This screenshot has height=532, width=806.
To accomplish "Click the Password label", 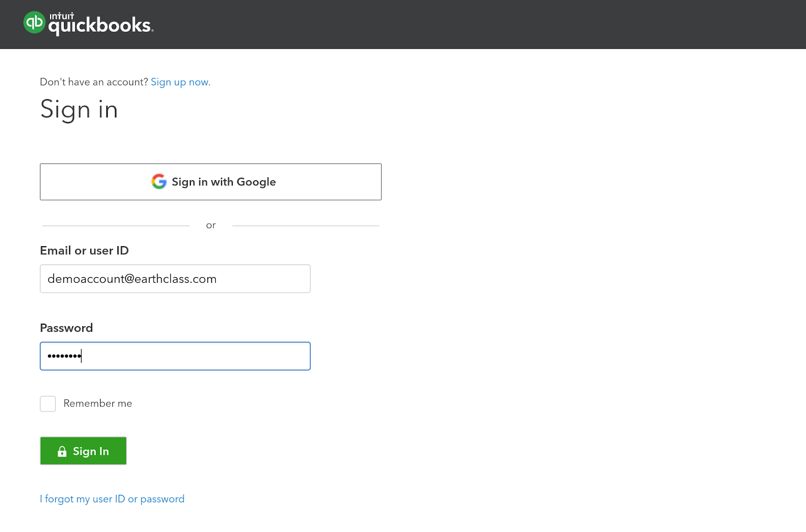I will 66,328.
